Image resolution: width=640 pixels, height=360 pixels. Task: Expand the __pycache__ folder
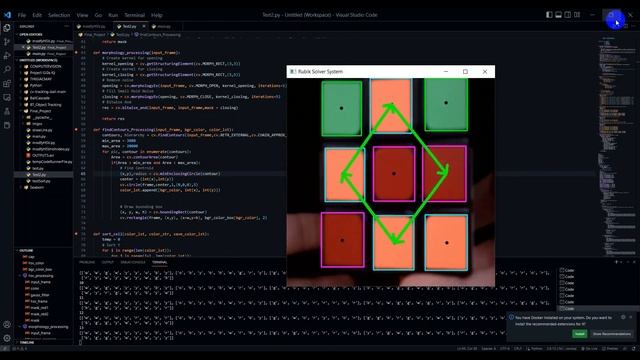[41, 117]
